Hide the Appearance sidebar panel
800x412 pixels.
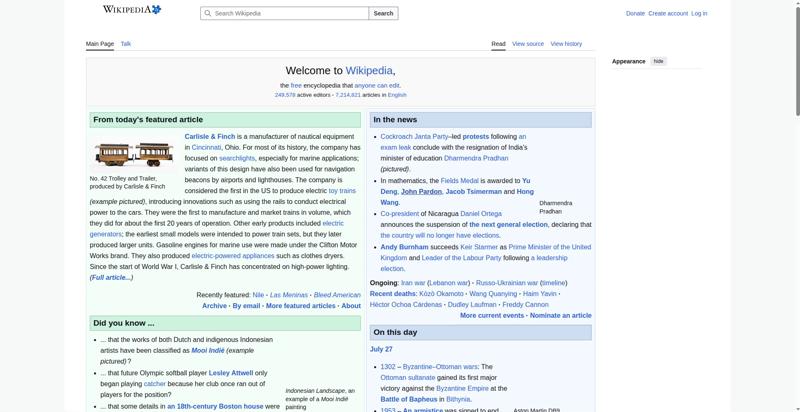659,61
